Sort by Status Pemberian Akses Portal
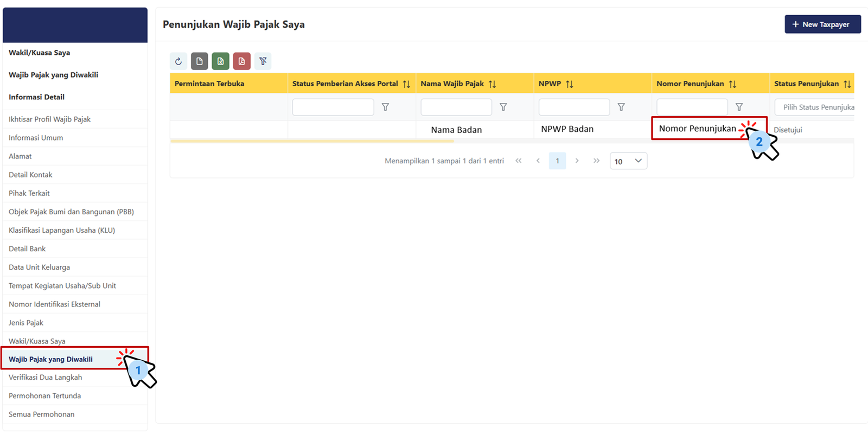Viewport: 868px width, 434px height. 406,84
